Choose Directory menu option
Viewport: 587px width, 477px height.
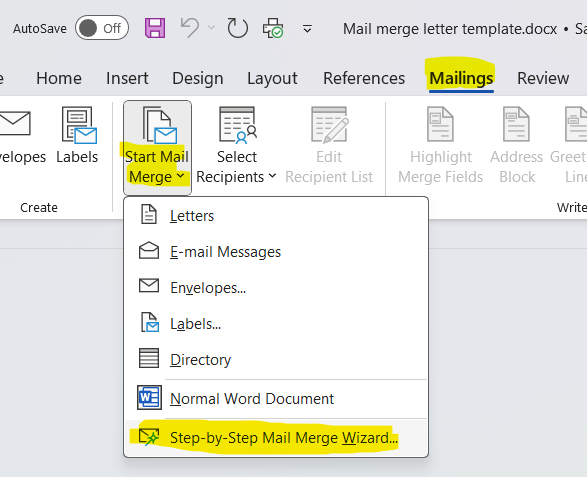coord(276,359)
